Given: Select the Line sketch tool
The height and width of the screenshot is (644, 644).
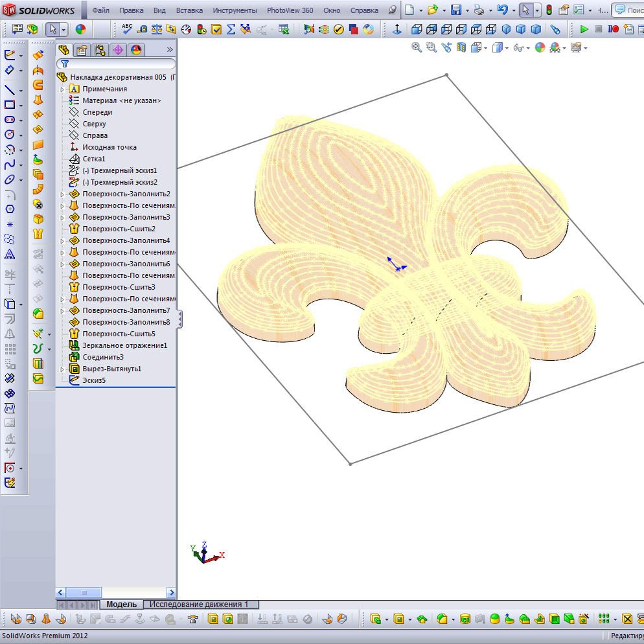Looking at the screenshot, I should click(x=10, y=90).
